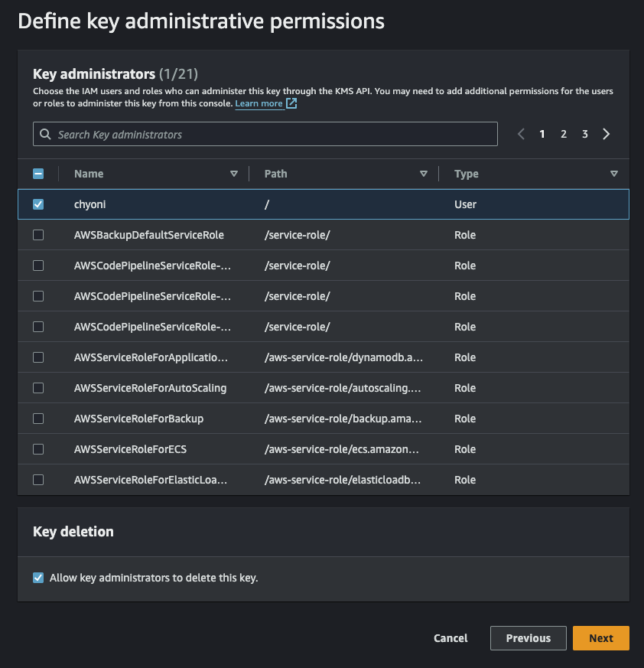Click the /aws-service-role/dynamodb.a... path
This screenshot has height=668, width=644.
point(343,357)
